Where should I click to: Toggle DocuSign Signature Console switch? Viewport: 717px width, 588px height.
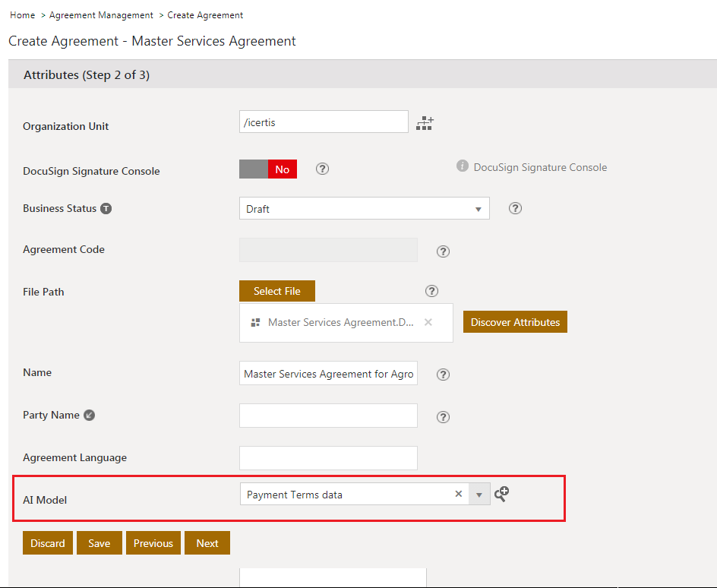[268, 169]
